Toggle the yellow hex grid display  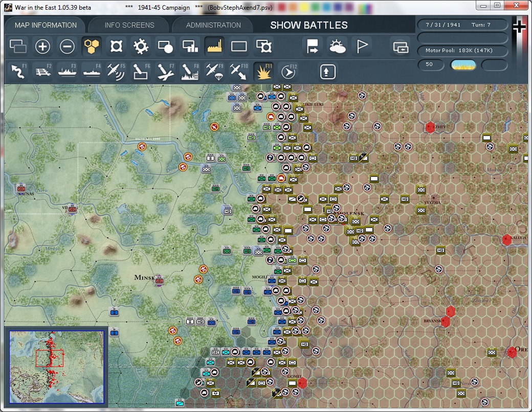click(x=92, y=46)
